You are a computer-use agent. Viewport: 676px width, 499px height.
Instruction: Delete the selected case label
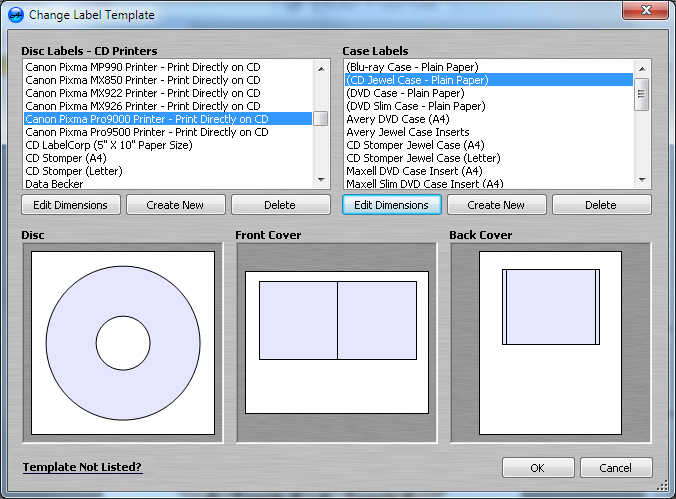coord(601,205)
